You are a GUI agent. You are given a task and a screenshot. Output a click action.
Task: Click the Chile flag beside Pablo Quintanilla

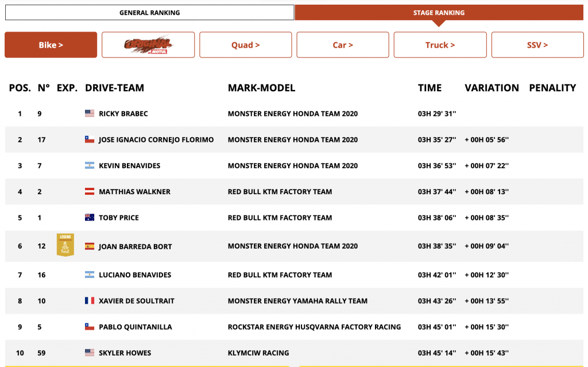(x=90, y=327)
